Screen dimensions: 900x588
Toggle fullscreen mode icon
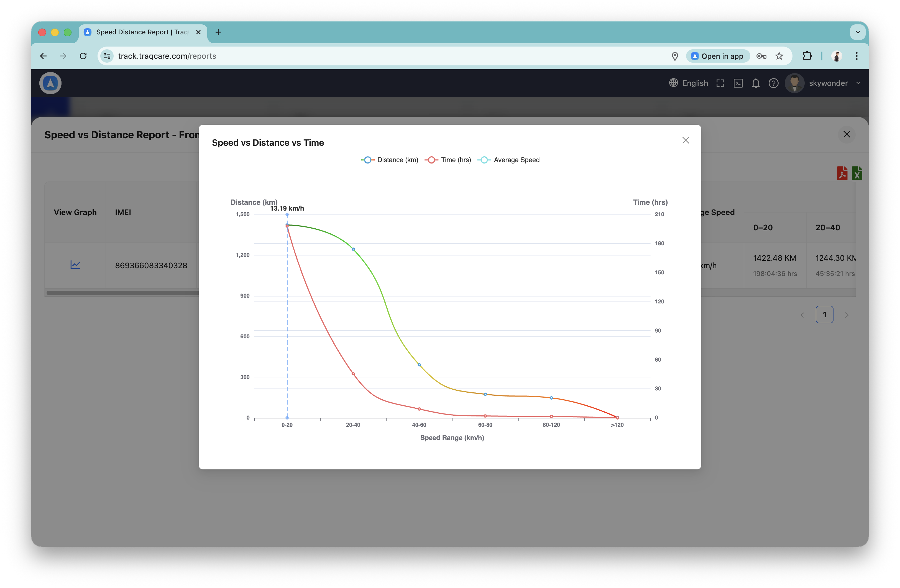(720, 83)
